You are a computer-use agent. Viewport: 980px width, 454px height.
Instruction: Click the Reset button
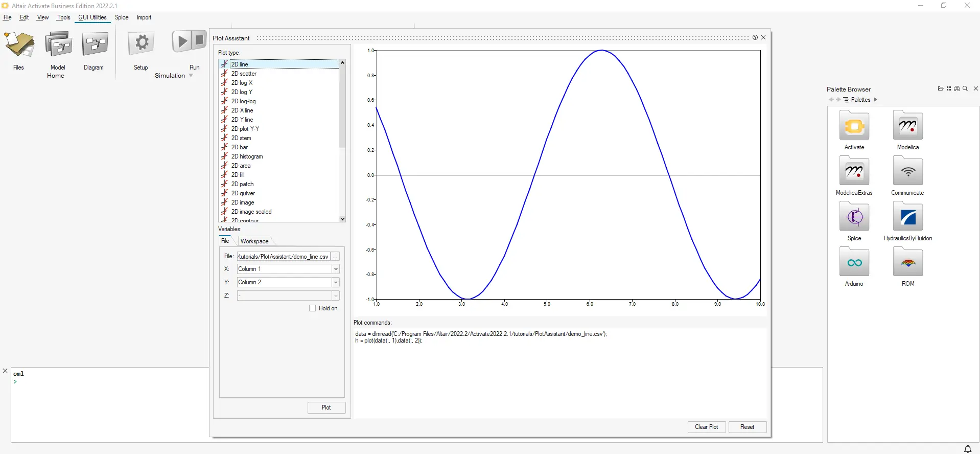click(x=747, y=427)
